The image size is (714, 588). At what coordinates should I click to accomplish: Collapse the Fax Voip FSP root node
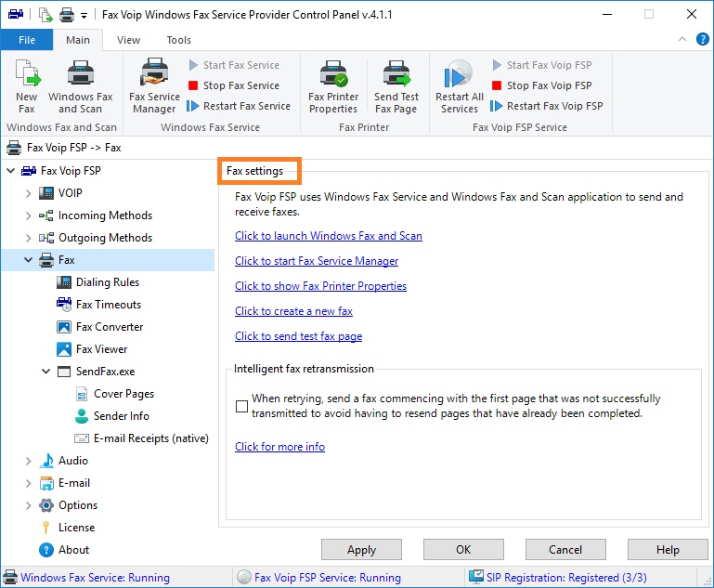coord(11,171)
